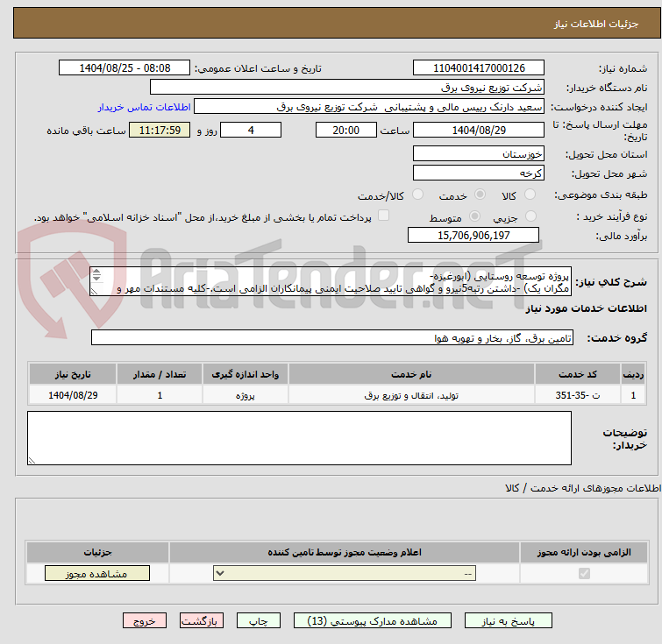Image resolution: width=662 pixels, height=644 pixels.
Task: Click the deadline date field 1404/08/29
Action: (x=479, y=130)
